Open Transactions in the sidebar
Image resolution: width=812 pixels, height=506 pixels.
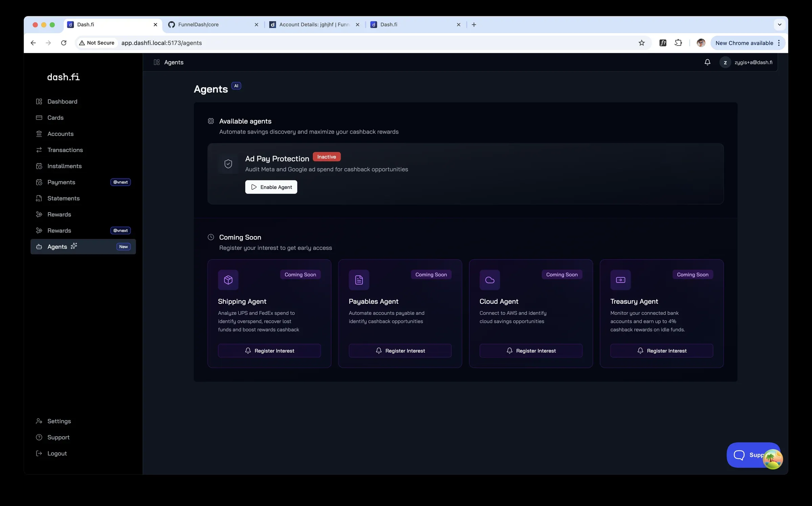(x=83, y=150)
